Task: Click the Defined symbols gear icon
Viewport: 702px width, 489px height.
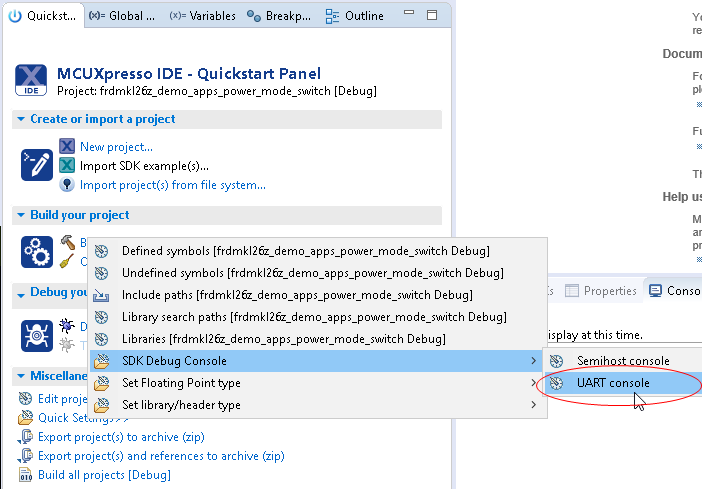Action: click(x=101, y=251)
